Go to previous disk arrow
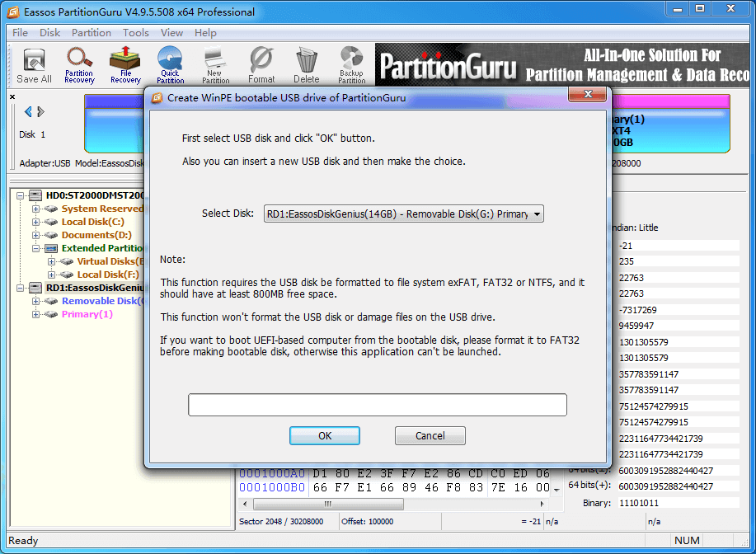The height and width of the screenshot is (554, 756). 28,112
